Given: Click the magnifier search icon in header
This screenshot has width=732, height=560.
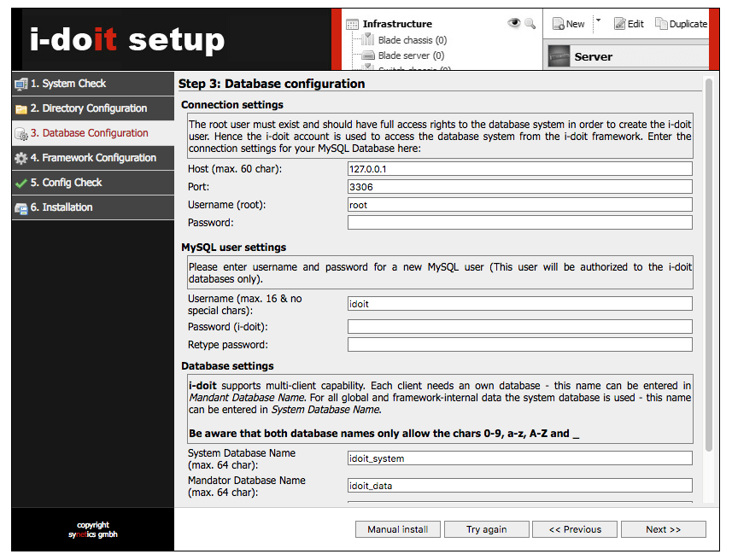Looking at the screenshot, I should [x=530, y=23].
